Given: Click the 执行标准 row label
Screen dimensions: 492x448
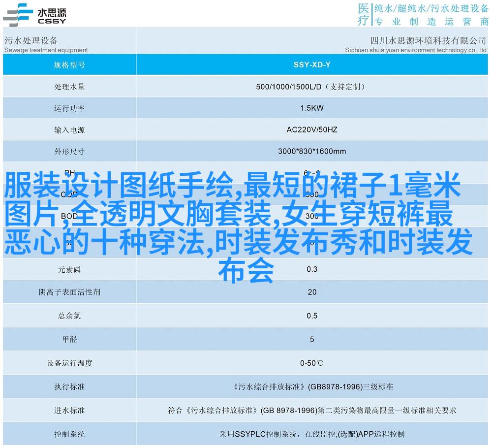Looking at the screenshot, I should pyautogui.click(x=69, y=387).
